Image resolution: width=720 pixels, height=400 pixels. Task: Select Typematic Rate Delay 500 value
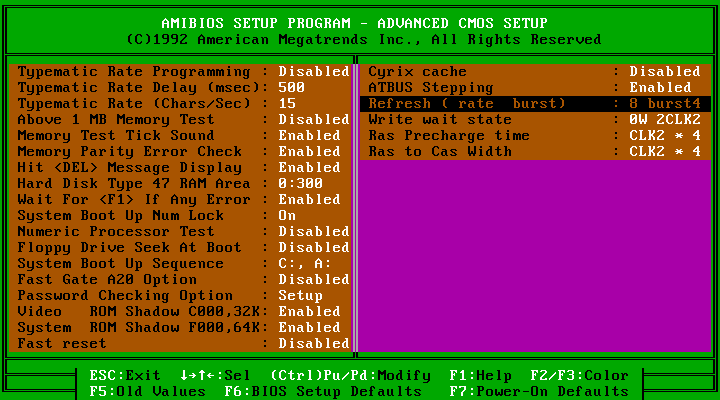pos(290,88)
